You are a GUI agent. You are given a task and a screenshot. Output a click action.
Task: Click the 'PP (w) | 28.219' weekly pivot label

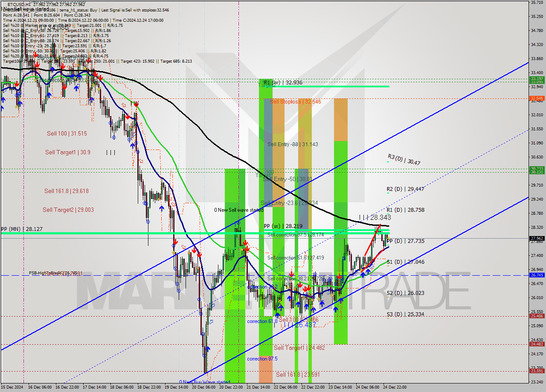283,226
